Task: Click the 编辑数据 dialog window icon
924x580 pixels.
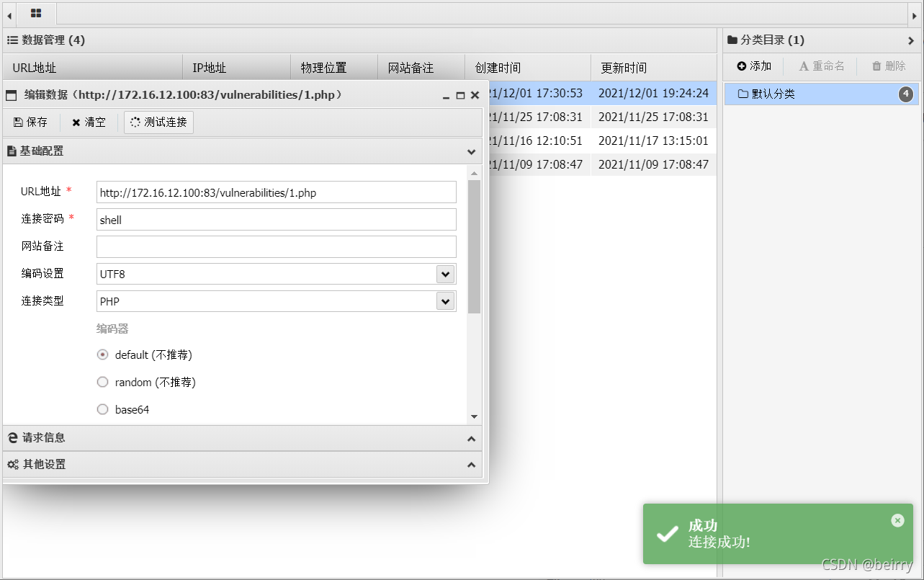Action: point(11,95)
